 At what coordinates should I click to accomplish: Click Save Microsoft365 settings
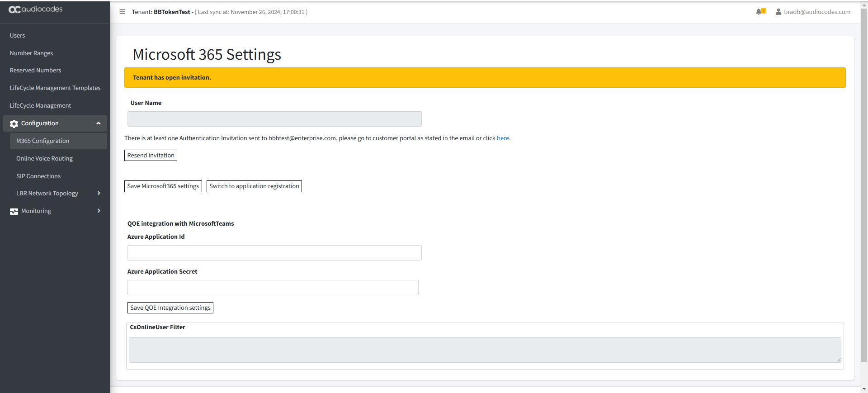click(x=163, y=186)
